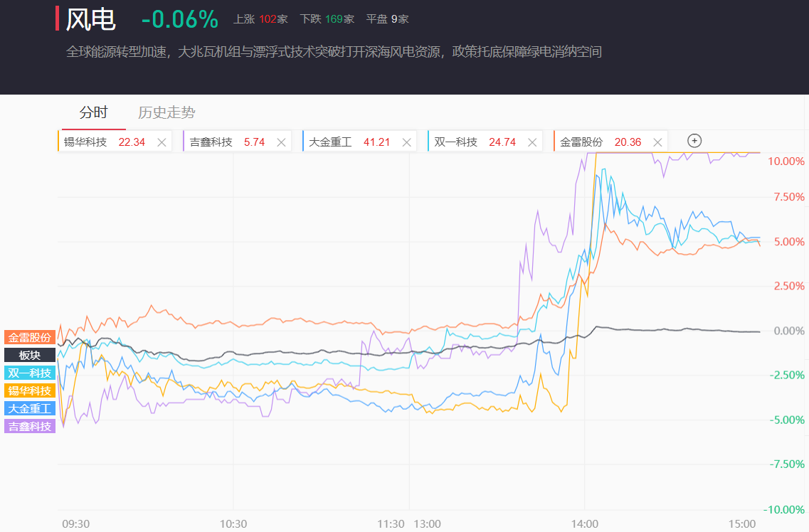Click the cyan 双一科技 legend label
Viewport: 809px width, 532px height.
click(30, 373)
